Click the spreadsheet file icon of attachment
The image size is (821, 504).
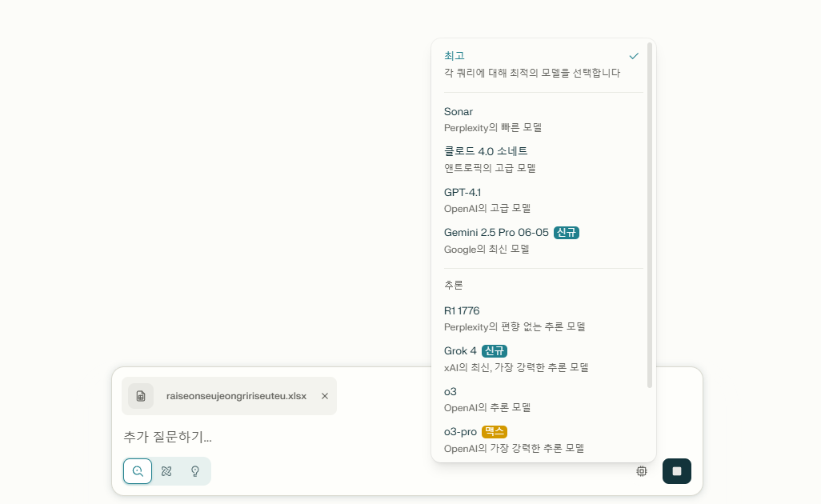(x=141, y=396)
